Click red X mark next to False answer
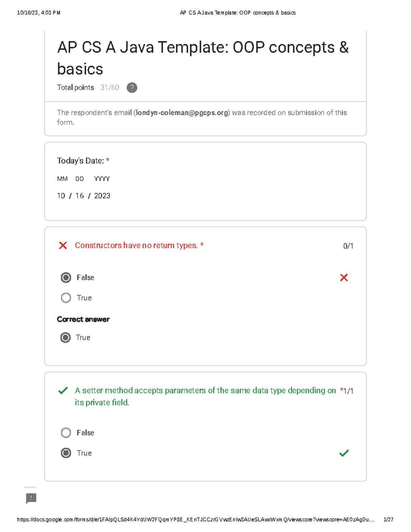This screenshot has width=411, height=532. click(x=344, y=277)
